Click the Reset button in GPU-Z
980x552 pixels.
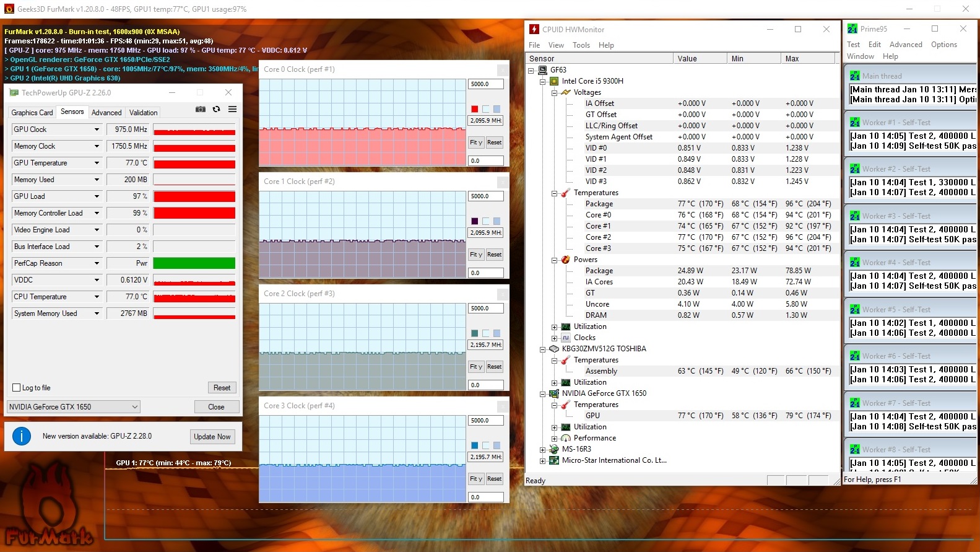(222, 388)
